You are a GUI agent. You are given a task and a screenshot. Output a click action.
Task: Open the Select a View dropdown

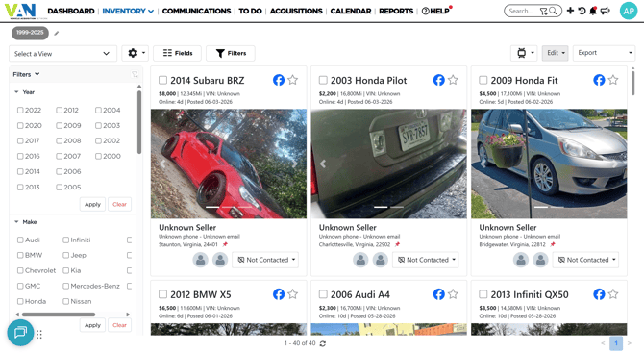click(x=62, y=54)
